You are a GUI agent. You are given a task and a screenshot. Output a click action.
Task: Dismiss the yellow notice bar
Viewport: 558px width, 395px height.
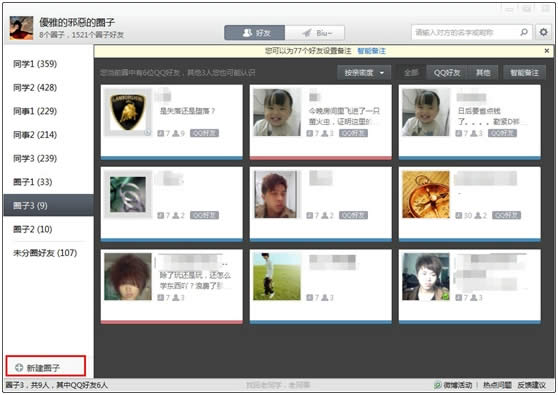click(547, 51)
